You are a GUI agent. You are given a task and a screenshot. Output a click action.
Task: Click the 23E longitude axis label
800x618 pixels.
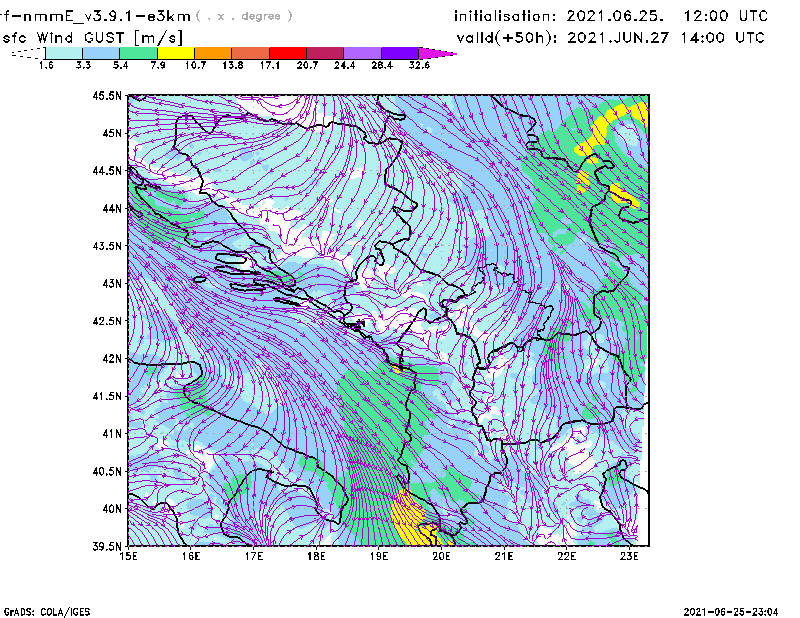[629, 557]
